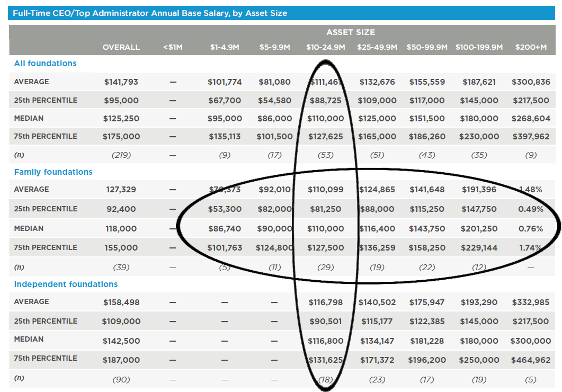The height and width of the screenshot is (392, 562).
Task: Click the All foundations section label
Action: point(45,63)
